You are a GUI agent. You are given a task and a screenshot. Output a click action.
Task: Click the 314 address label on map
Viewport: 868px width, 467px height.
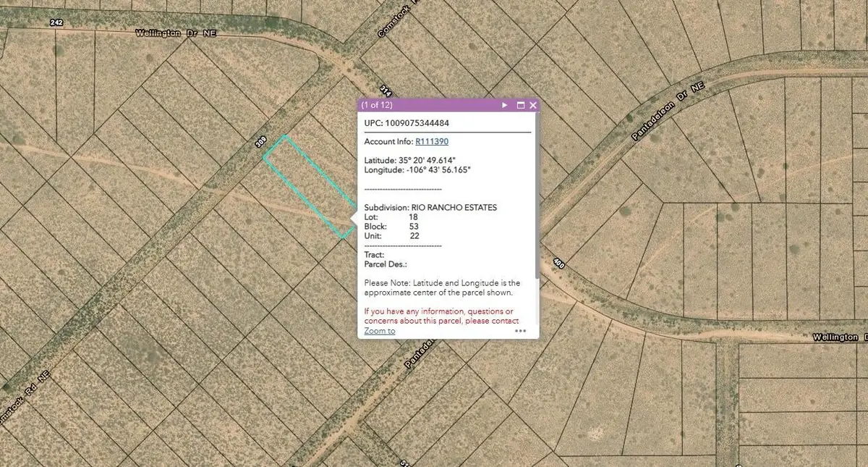(386, 92)
